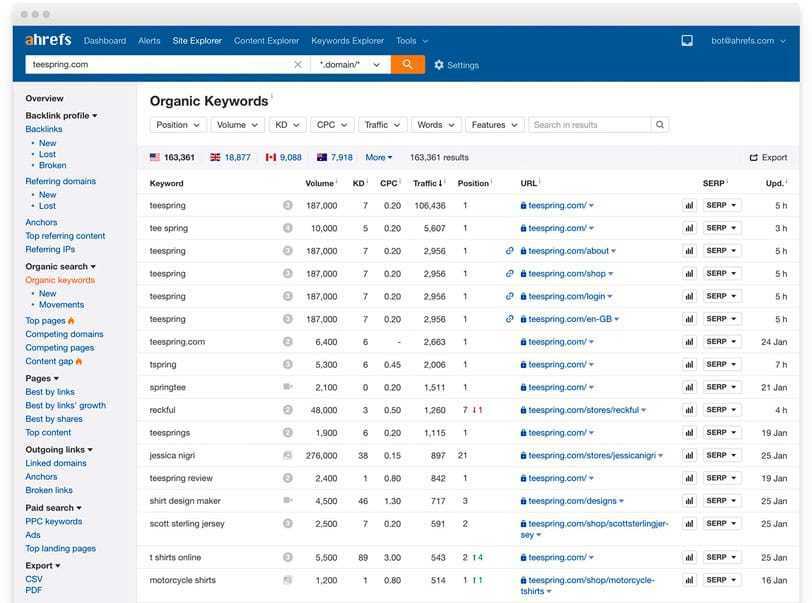Open Best by links' growth page
This screenshot has width=812, height=603.
click(x=65, y=405)
